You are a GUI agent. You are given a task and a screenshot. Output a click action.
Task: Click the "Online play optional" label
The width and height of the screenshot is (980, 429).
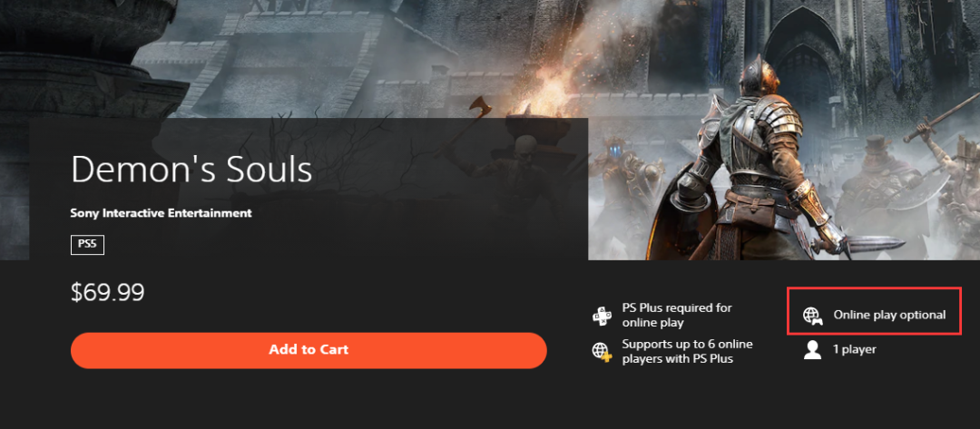tap(889, 315)
